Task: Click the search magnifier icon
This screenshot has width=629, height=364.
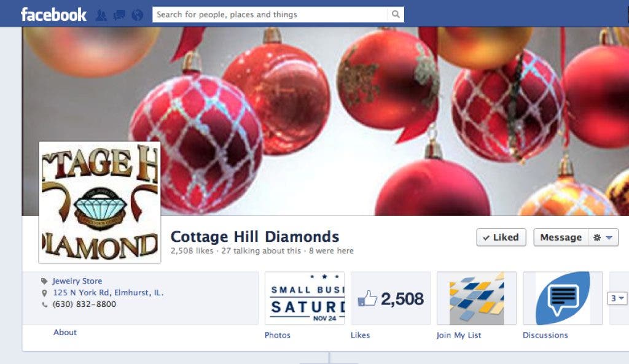Action: (396, 15)
